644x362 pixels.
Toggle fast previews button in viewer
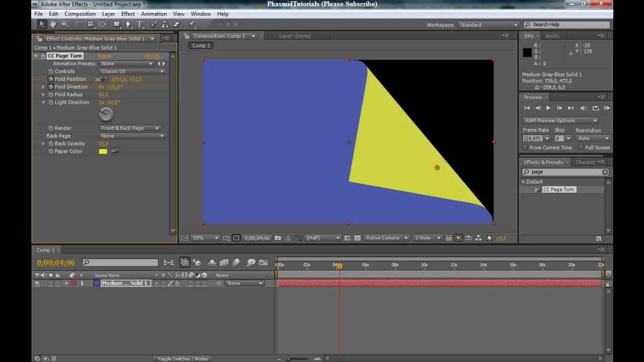click(458, 238)
